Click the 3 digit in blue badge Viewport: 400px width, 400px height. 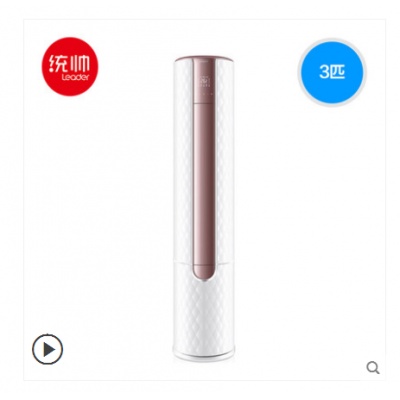323,72
